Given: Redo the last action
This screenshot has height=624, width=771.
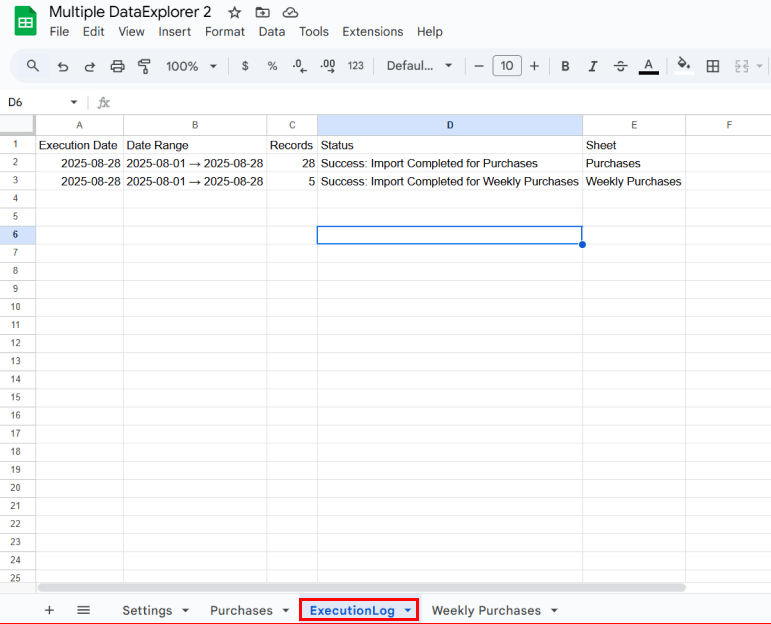Looking at the screenshot, I should click(x=89, y=66).
